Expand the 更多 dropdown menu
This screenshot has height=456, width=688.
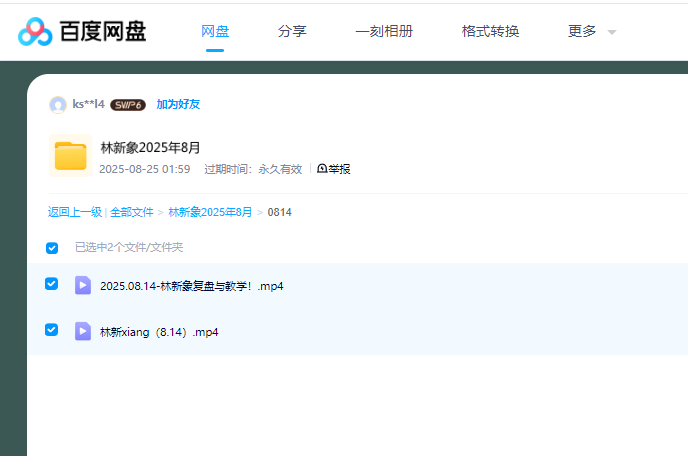click(x=582, y=31)
